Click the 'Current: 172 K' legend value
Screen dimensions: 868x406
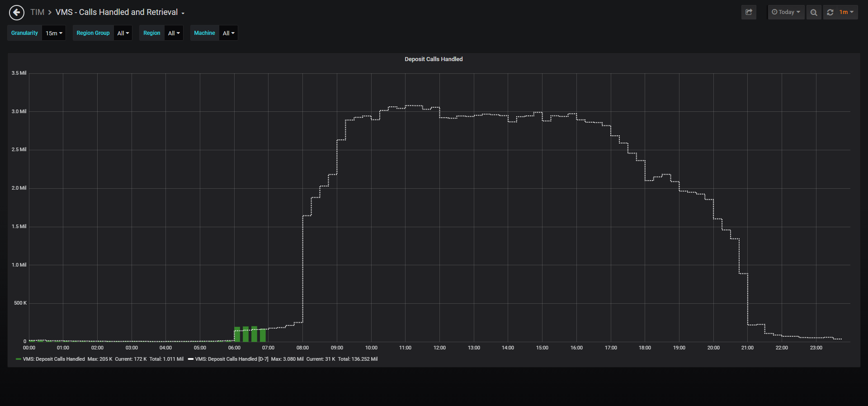coord(131,359)
